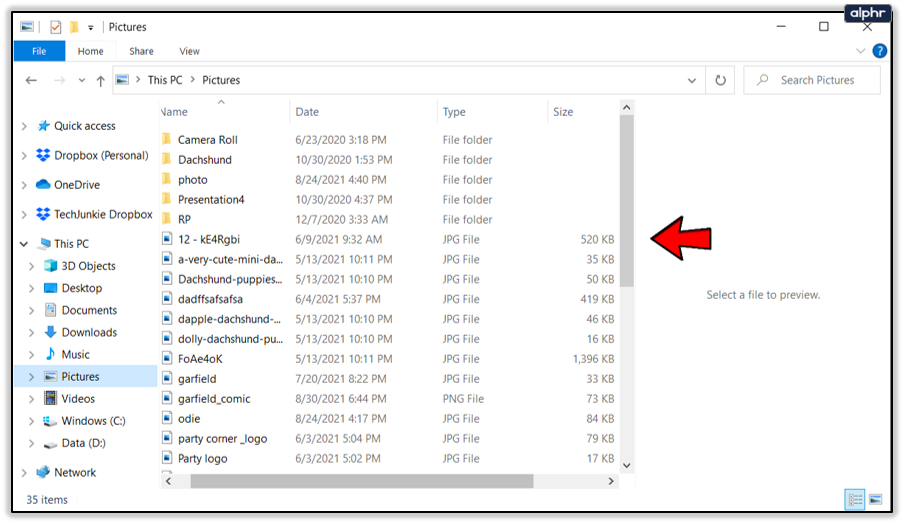The image size is (904, 524).
Task: Open the address bar history dropdown
Action: point(692,81)
